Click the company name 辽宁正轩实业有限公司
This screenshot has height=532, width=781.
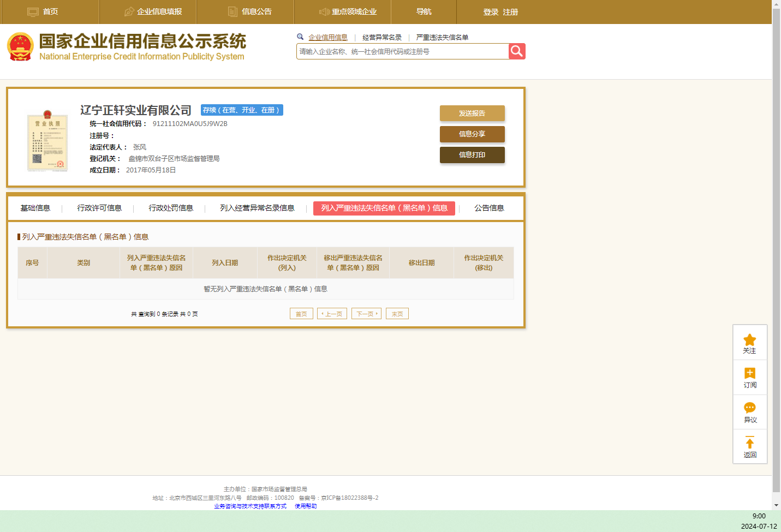136,110
